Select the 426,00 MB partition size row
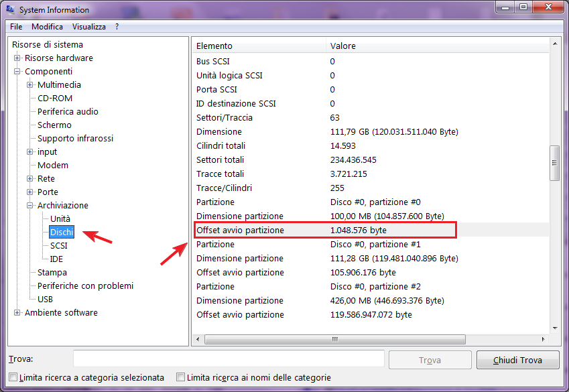 pos(371,300)
